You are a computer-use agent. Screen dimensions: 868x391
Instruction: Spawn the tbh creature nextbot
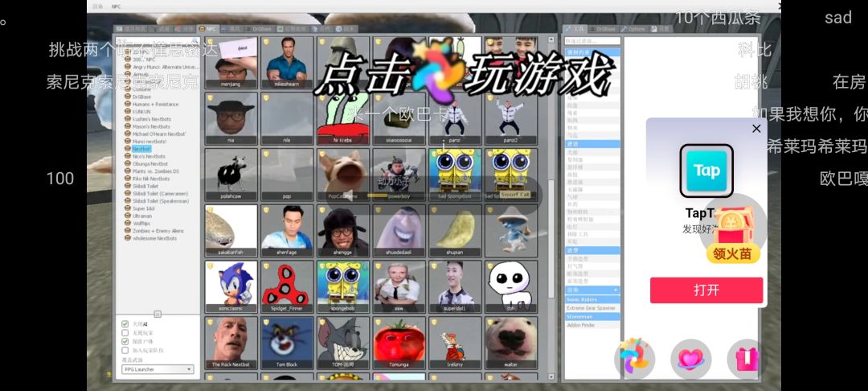[510, 287]
